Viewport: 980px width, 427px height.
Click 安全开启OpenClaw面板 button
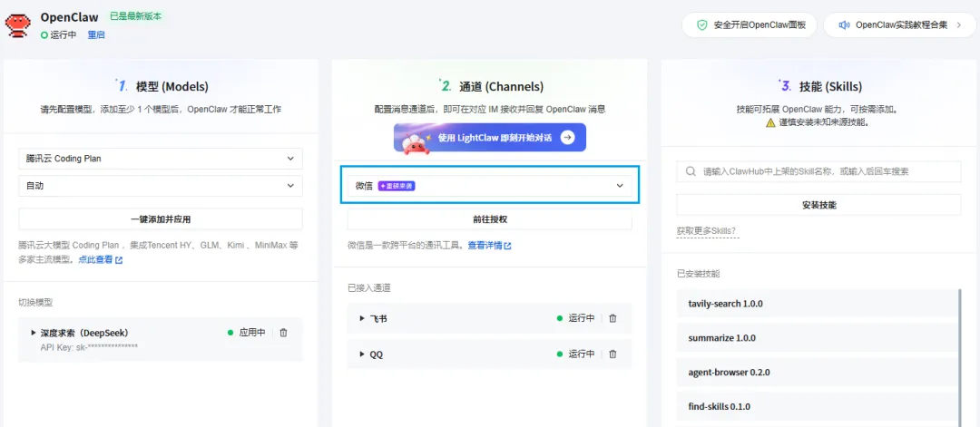(749, 25)
